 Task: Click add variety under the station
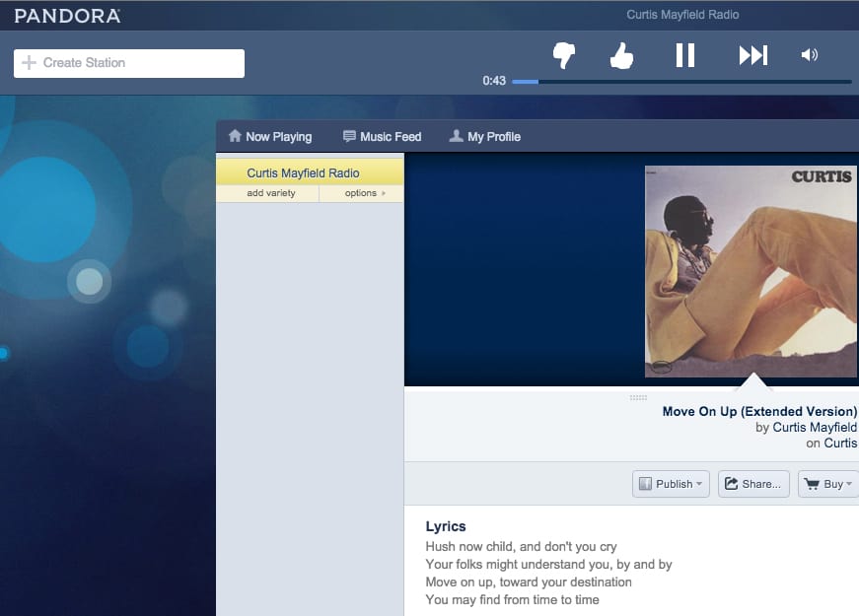click(x=270, y=193)
